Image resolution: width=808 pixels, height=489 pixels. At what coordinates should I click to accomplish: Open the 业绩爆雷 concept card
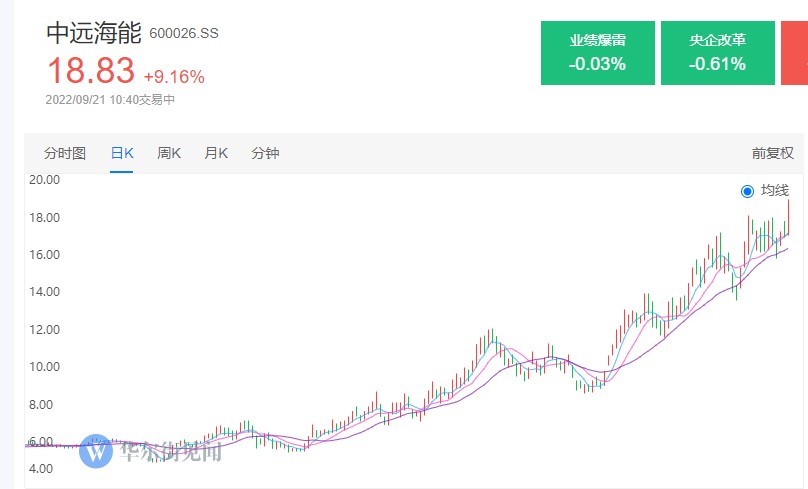598,53
